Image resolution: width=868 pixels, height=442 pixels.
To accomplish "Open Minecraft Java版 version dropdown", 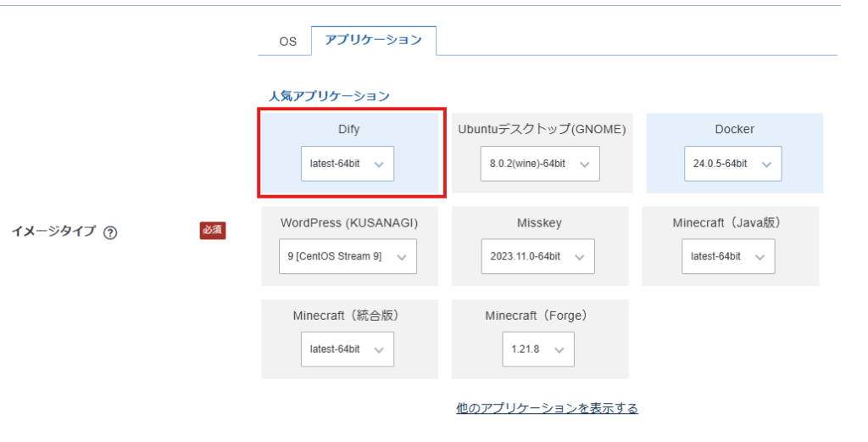I will click(x=727, y=256).
